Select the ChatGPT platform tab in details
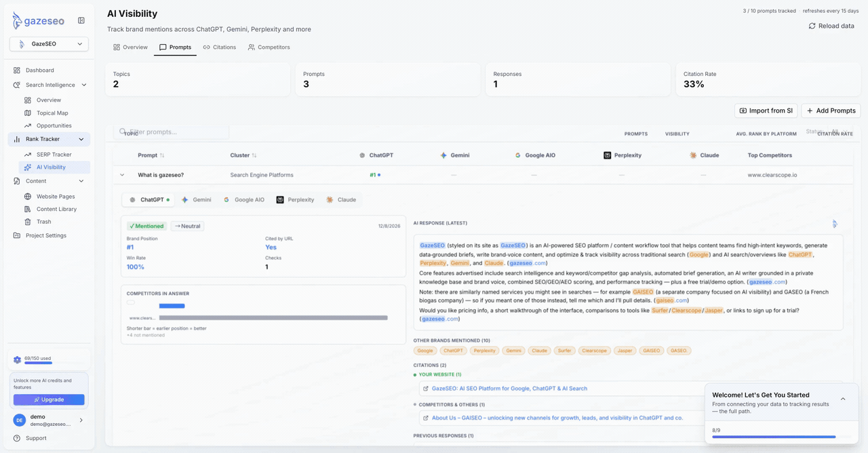Screen dimensions: 868x453 (x=149, y=200)
